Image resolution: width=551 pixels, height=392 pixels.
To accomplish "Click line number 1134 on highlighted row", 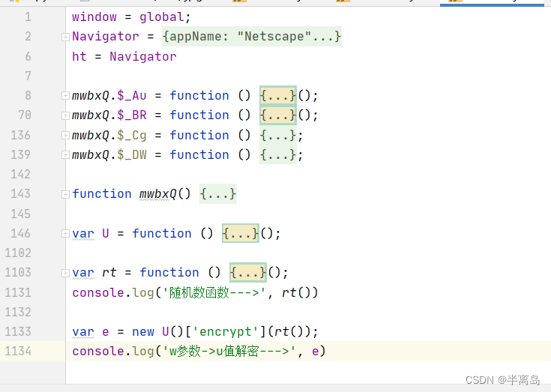I will (x=18, y=352).
